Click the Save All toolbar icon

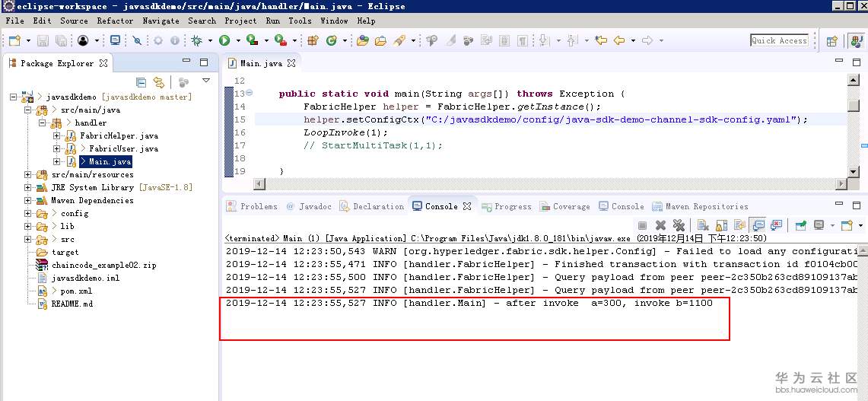[x=61, y=40]
